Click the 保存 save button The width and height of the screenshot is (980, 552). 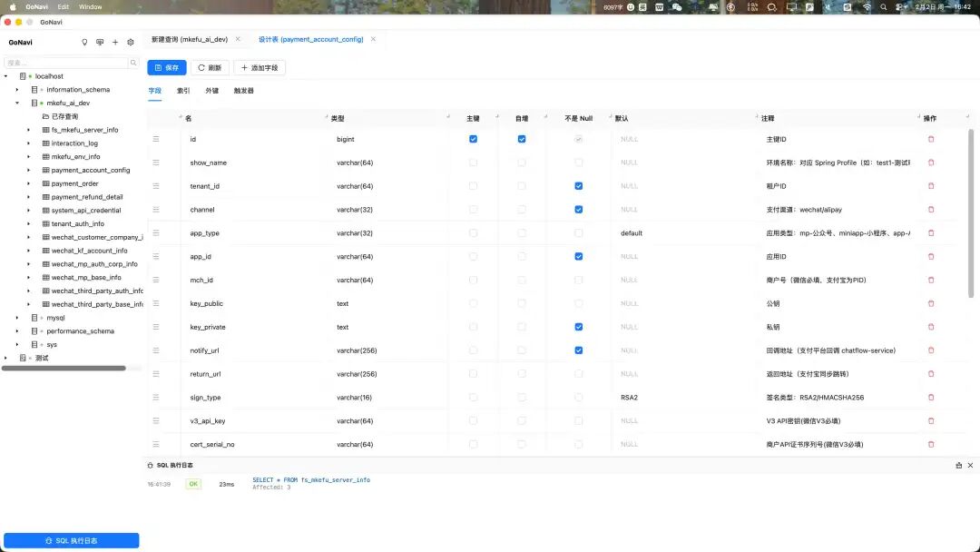pos(166,67)
